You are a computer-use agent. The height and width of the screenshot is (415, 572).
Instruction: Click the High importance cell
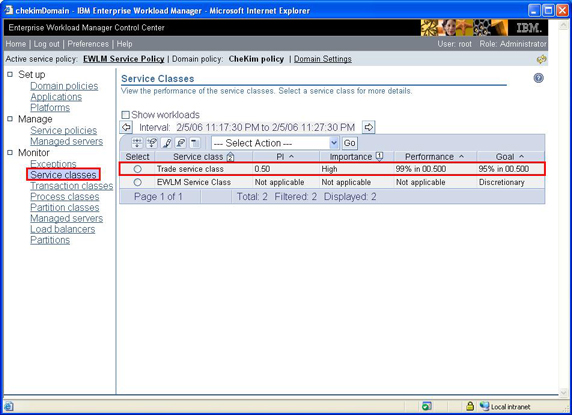point(329,169)
